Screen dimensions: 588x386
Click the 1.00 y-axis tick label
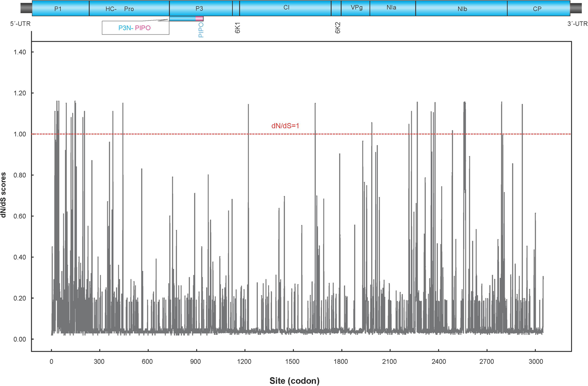pyautogui.click(x=20, y=134)
